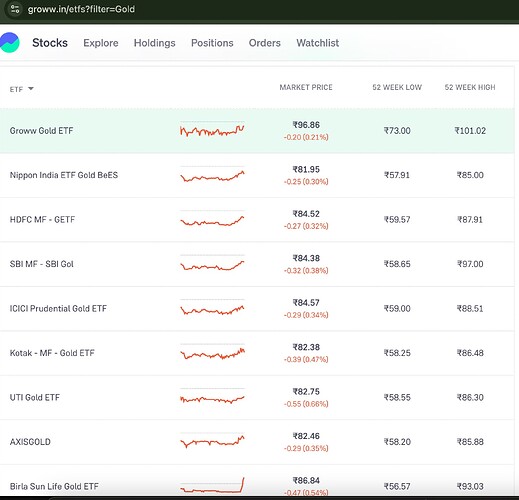Open the Stocks tab
The width and height of the screenshot is (519, 500).
click(x=50, y=43)
